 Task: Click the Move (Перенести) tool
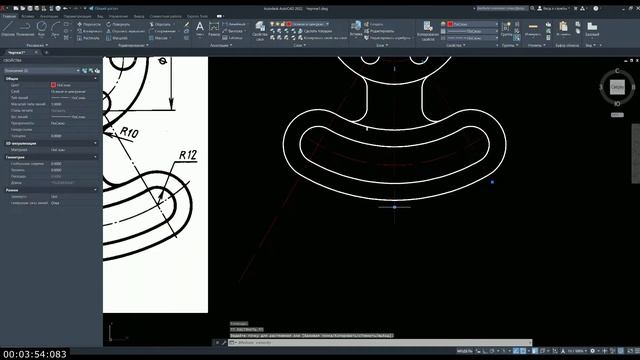pyautogui.click(x=89, y=24)
